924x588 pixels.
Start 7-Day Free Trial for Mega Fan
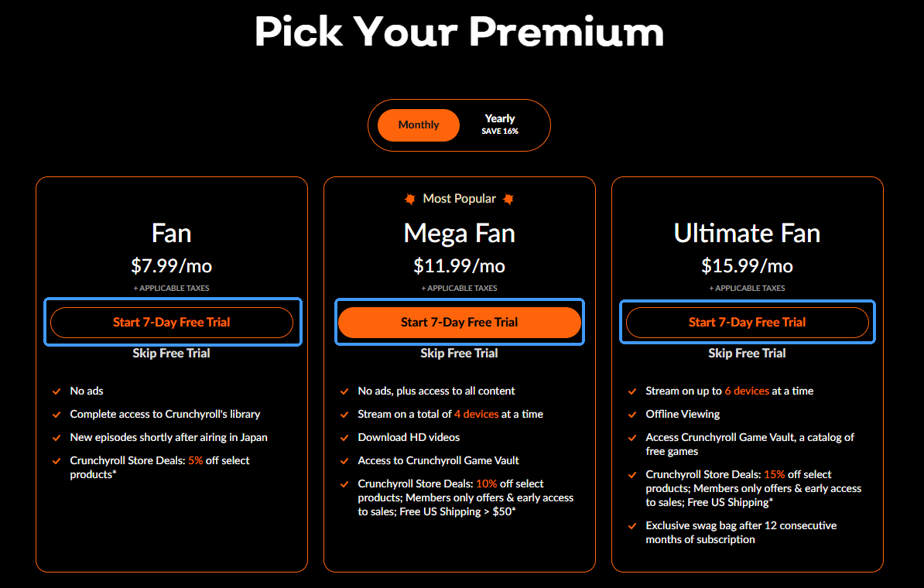point(459,322)
